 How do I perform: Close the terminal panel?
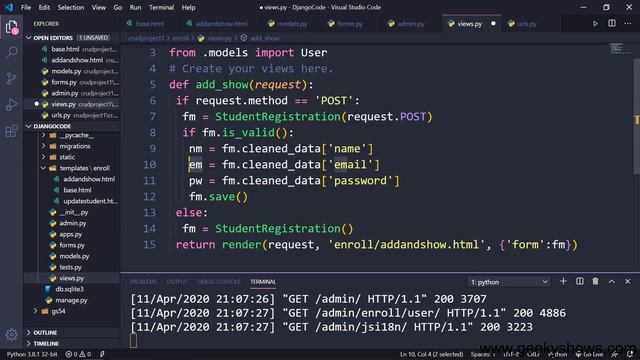(x=627, y=281)
